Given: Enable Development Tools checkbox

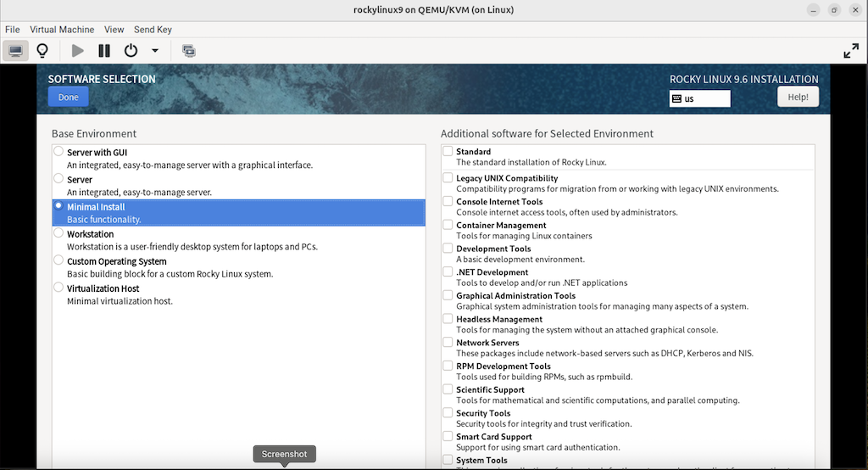Looking at the screenshot, I should (x=448, y=248).
